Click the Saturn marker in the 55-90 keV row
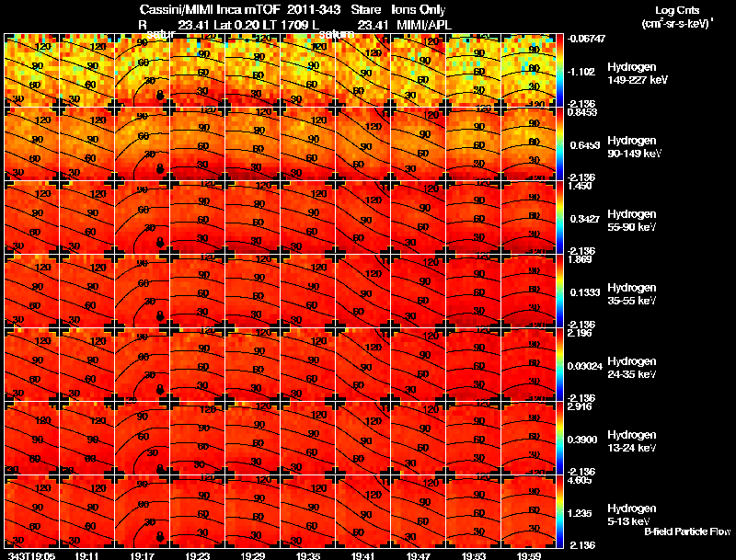 click(160, 243)
